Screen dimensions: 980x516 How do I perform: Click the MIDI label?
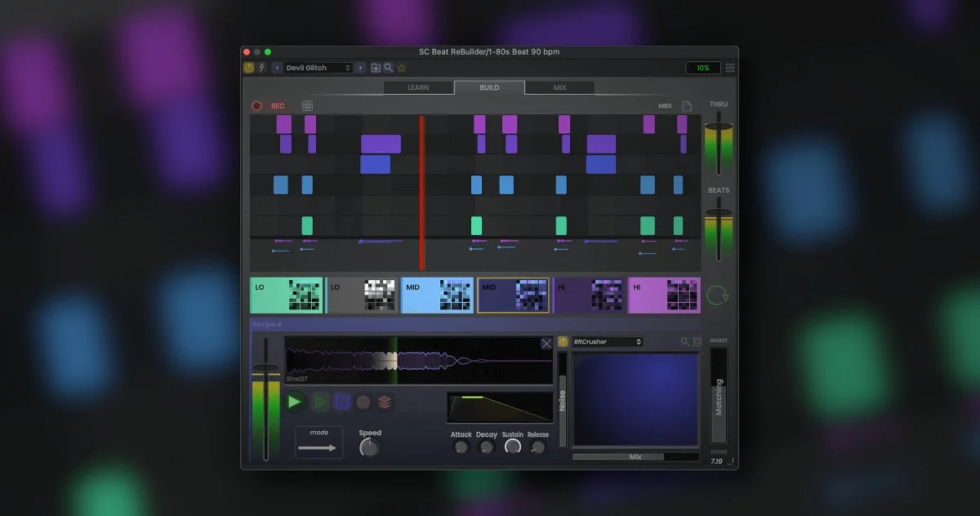[665, 106]
